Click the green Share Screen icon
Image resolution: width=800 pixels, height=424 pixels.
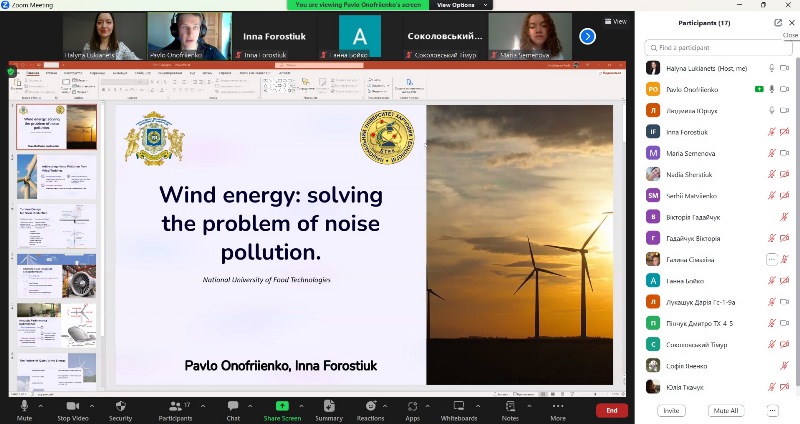click(x=282, y=406)
